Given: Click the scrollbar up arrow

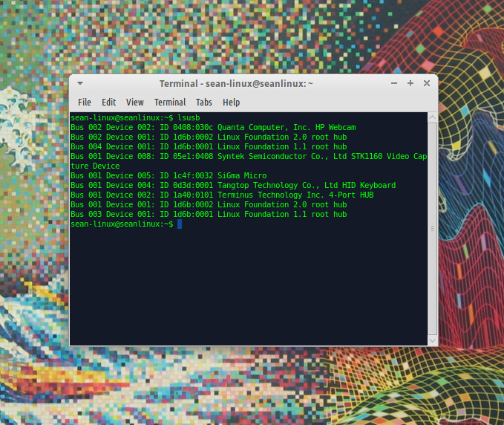Looking at the screenshot, I should pyautogui.click(x=432, y=117).
